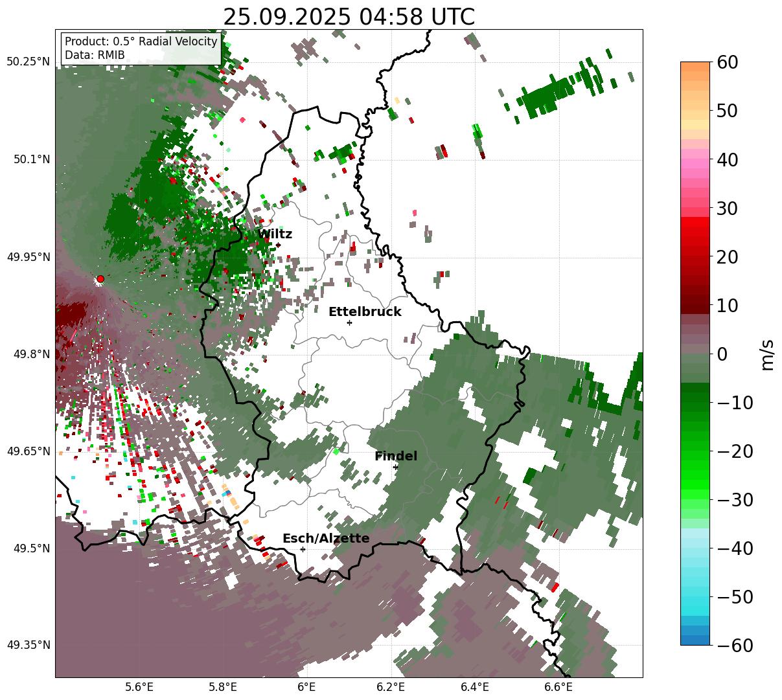782x700 pixels.
Task: Click the Wiltz location cross marker
Action: pyautogui.click(x=279, y=245)
